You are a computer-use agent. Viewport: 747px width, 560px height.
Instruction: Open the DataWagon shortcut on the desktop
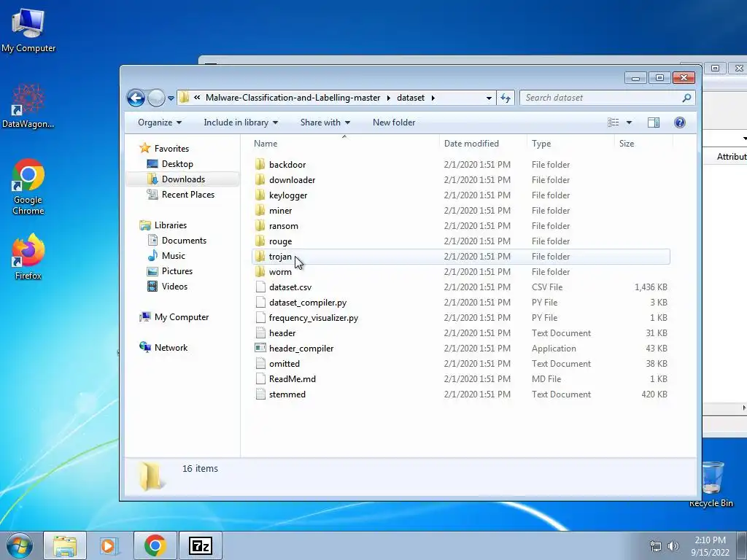pyautogui.click(x=28, y=106)
